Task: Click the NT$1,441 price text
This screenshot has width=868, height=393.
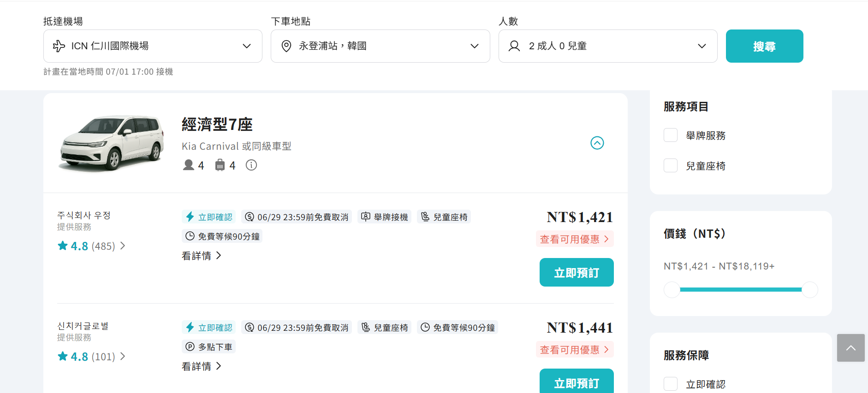Action: [580, 328]
